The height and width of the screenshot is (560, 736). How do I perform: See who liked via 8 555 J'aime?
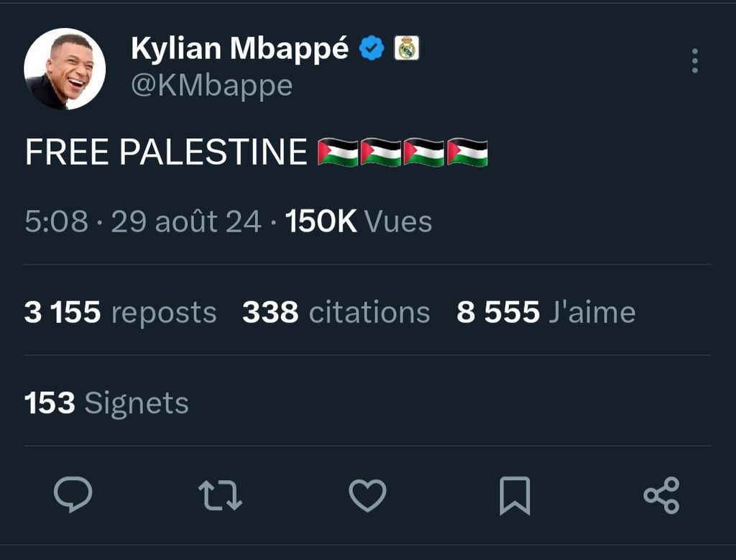(546, 313)
